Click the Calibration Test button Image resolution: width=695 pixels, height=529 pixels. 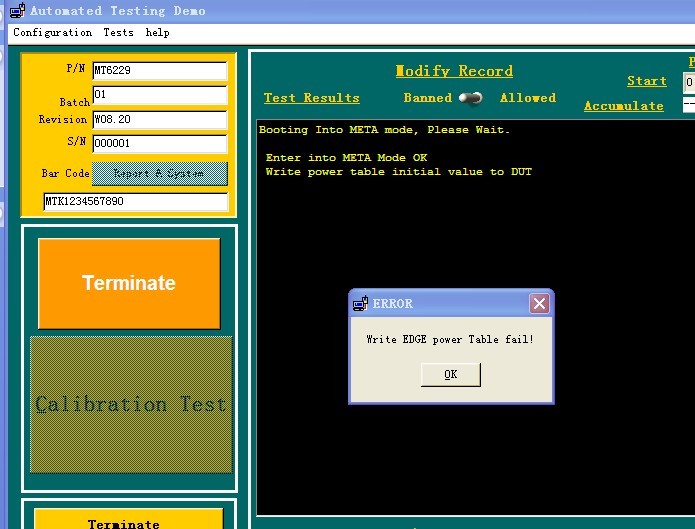(x=131, y=404)
